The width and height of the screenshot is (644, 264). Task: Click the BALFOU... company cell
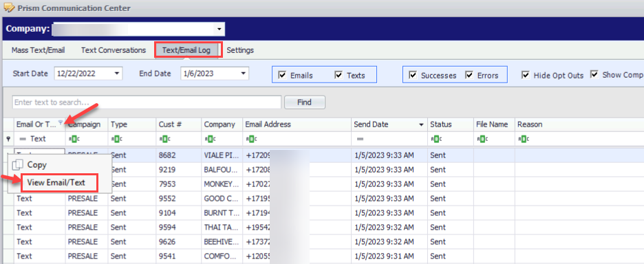(222, 170)
